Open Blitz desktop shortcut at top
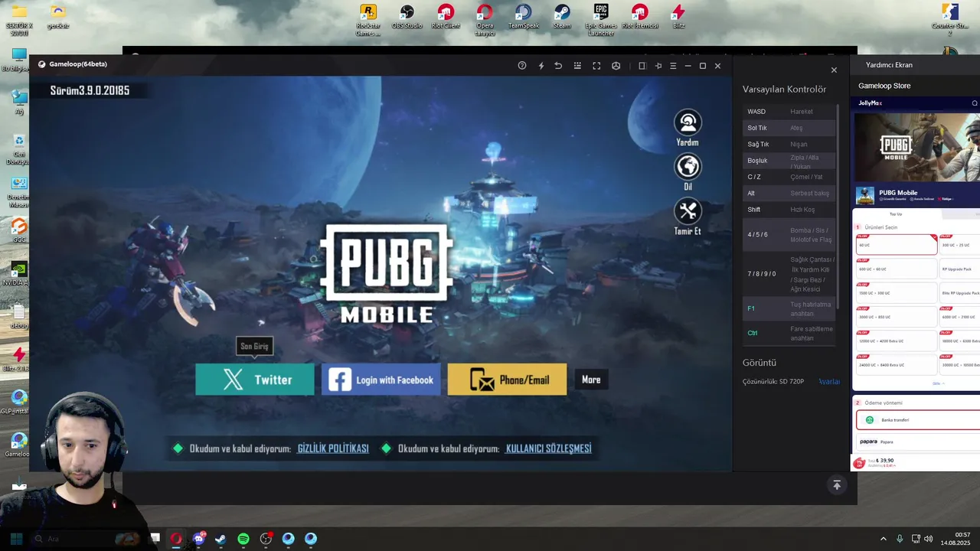980x551 pixels. pos(678,17)
